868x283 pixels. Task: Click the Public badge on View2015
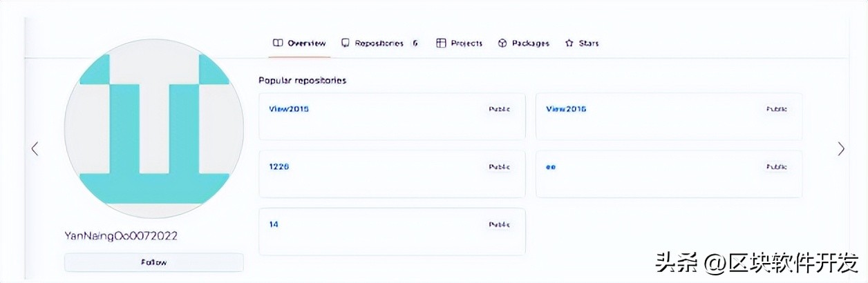[499, 109]
